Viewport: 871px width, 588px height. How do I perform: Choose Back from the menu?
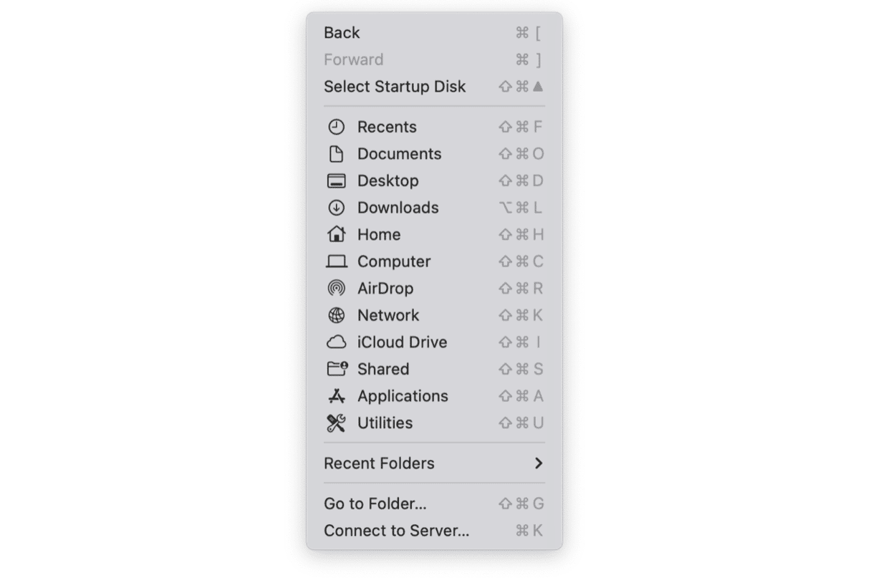click(x=434, y=33)
